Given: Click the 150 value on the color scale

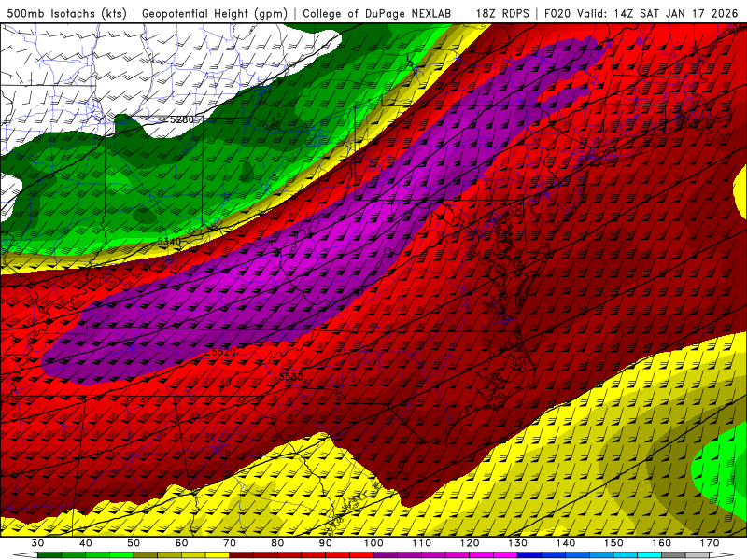Looking at the screenshot, I should (613, 543).
